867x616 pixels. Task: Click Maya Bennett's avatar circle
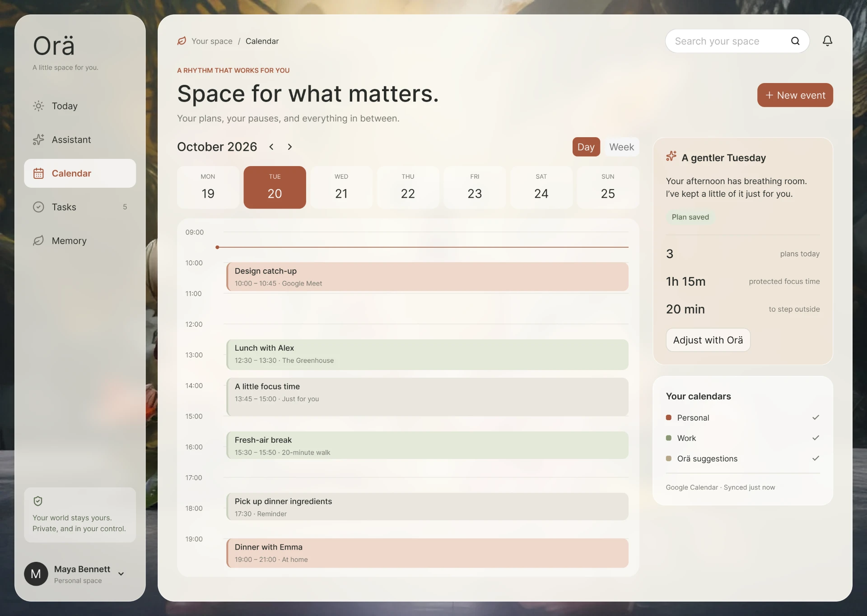pyautogui.click(x=36, y=574)
